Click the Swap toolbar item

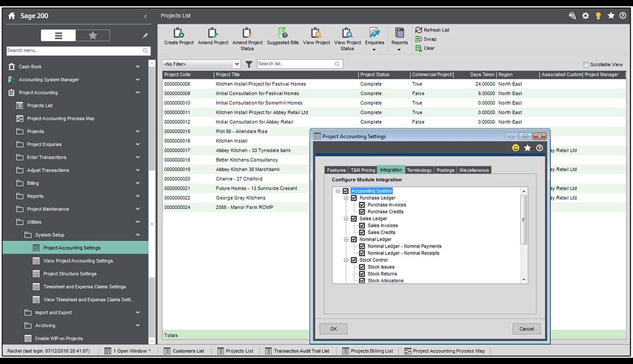point(426,39)
